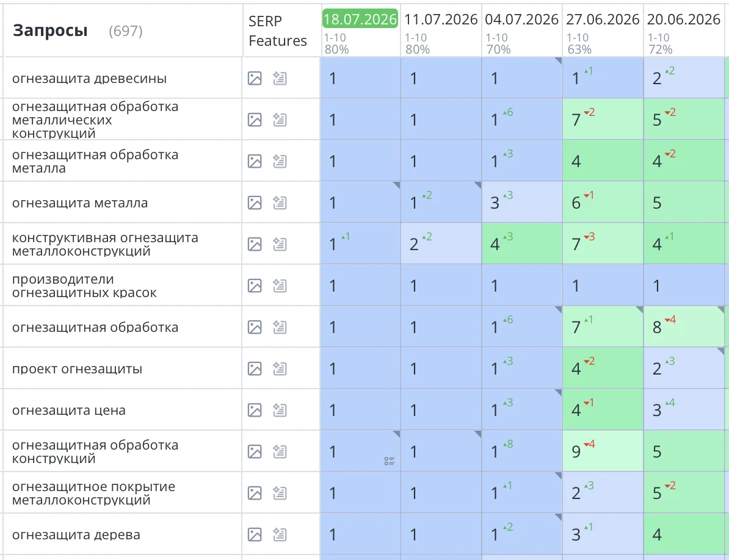The image size is (729, 560).
Task: Click snippet icon for огнезащитное покрытие металлоконструкций
Action: click(x=280, y=493)
